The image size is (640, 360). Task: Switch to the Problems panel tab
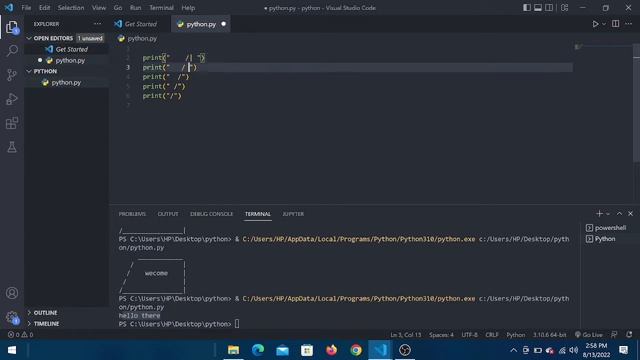pyautogui.click(x=132, y=214)
